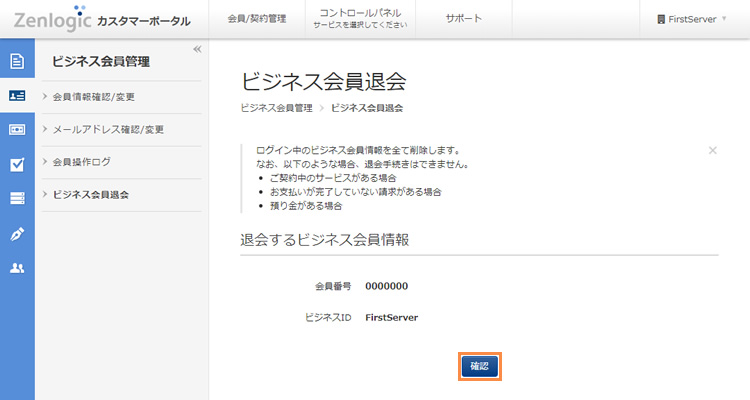The image size is (750, 400).
Task: Open the FirstServer account dropdown
Action: (x=691, y=19)
